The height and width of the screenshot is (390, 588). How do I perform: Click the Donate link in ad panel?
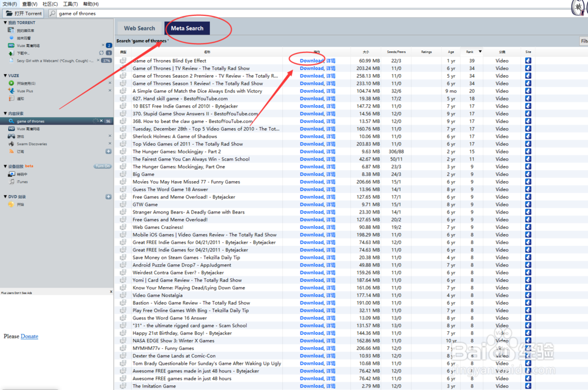point(29,336)
